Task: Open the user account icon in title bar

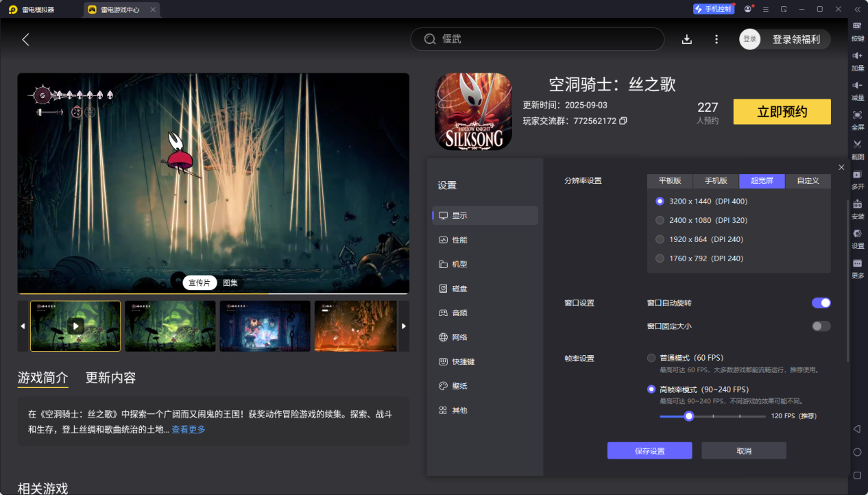Action: [747, 9]
